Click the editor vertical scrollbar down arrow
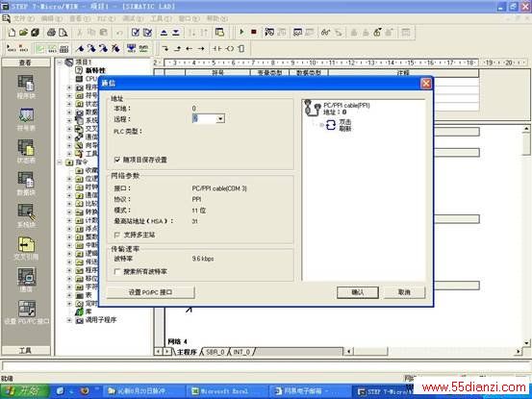The height and width of the screenshot is (399, 532). (526, 342)
